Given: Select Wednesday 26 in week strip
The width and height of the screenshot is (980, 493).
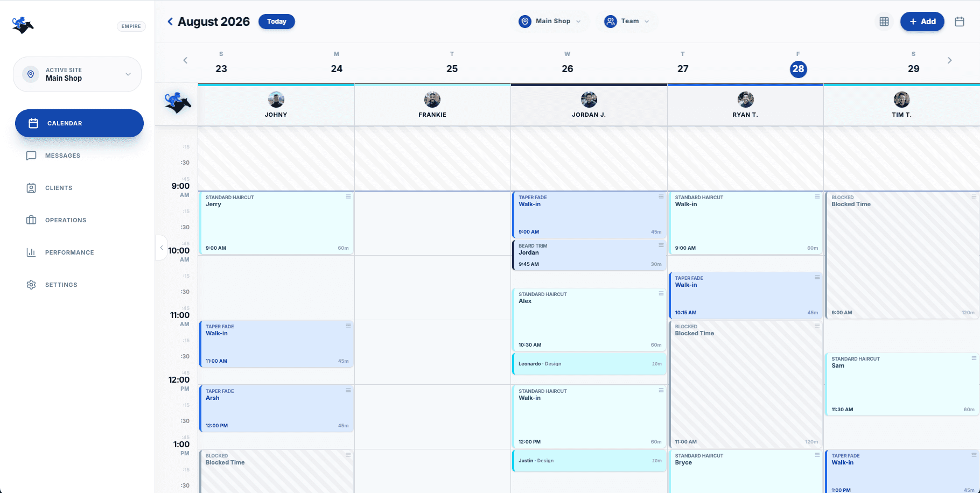Looking at the screenshot, I should [568, 63].
